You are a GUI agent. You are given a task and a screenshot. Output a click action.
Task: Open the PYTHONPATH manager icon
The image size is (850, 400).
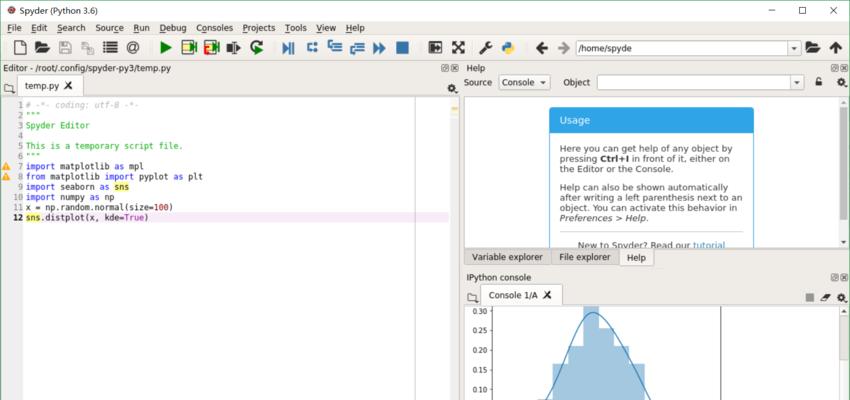pyautogui.click(x=508, y=48)
